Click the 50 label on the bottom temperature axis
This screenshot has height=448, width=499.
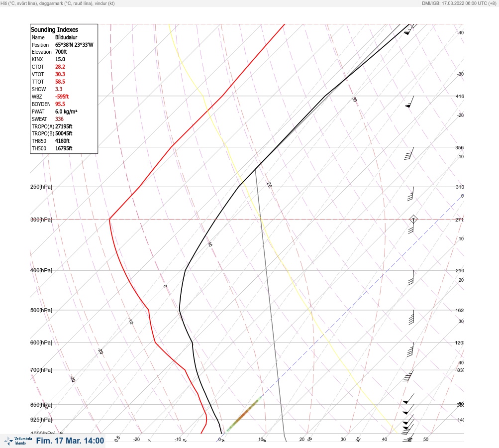click(426, 440)
